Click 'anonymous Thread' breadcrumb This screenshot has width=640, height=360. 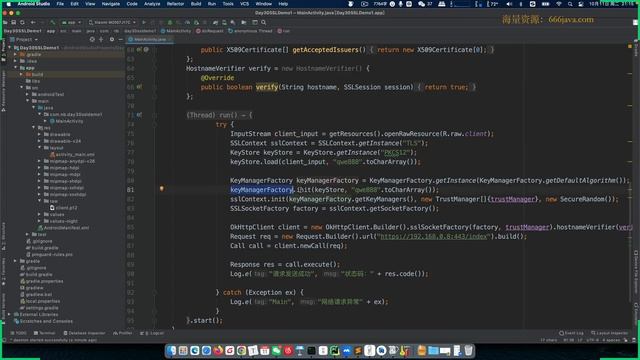point(250,31)
